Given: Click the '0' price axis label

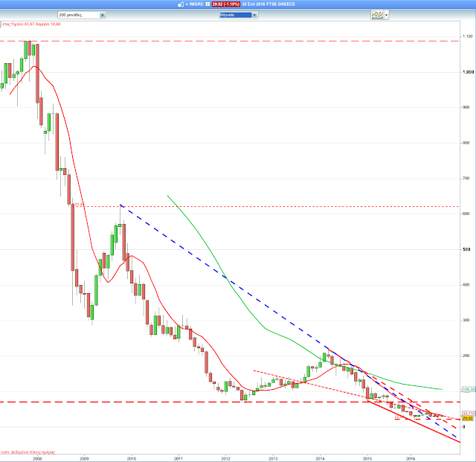Looking at the screenshot, I should click(463, 427).
